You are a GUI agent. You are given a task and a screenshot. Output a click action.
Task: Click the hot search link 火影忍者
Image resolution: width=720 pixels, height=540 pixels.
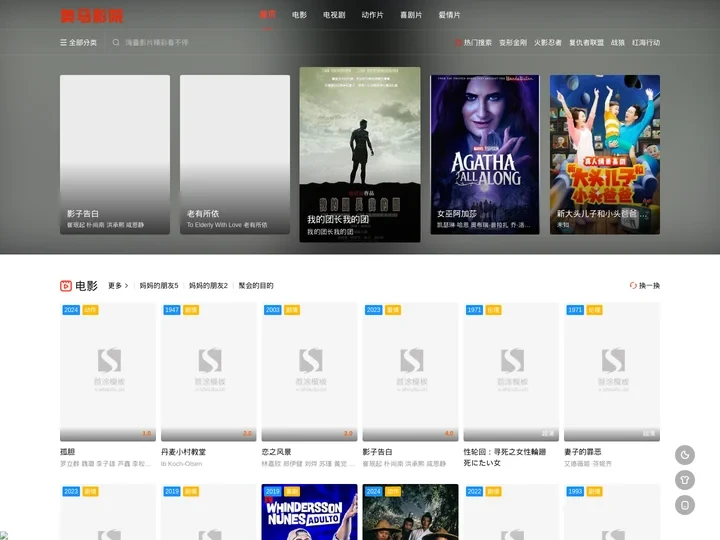pyautogui.click(x=548, y=42)
